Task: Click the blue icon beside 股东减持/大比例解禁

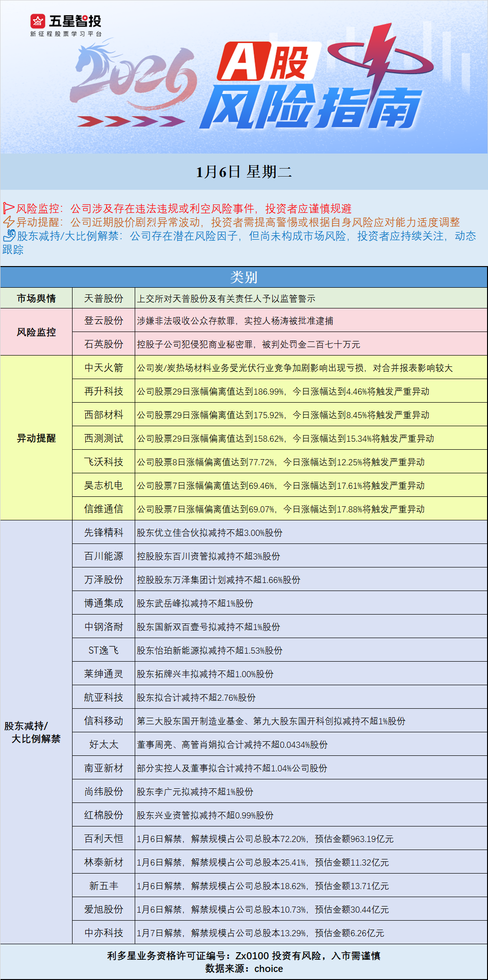Action: [9, 235]
